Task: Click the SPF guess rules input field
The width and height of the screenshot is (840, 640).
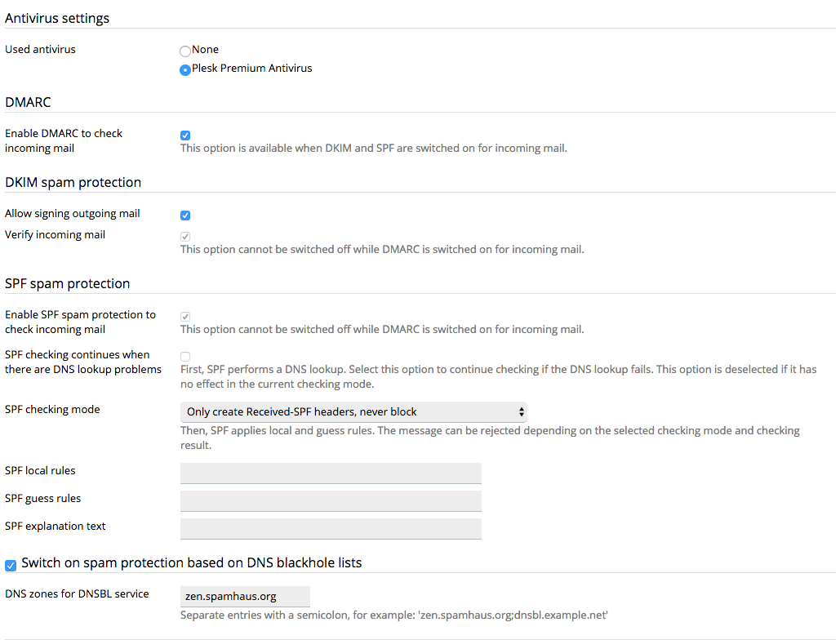Action: [x=331, y=500]
